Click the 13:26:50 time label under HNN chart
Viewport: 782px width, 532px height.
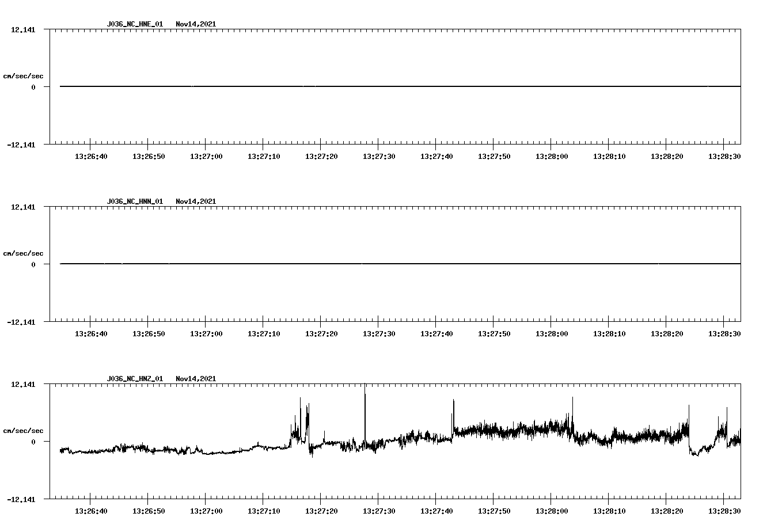149,333
